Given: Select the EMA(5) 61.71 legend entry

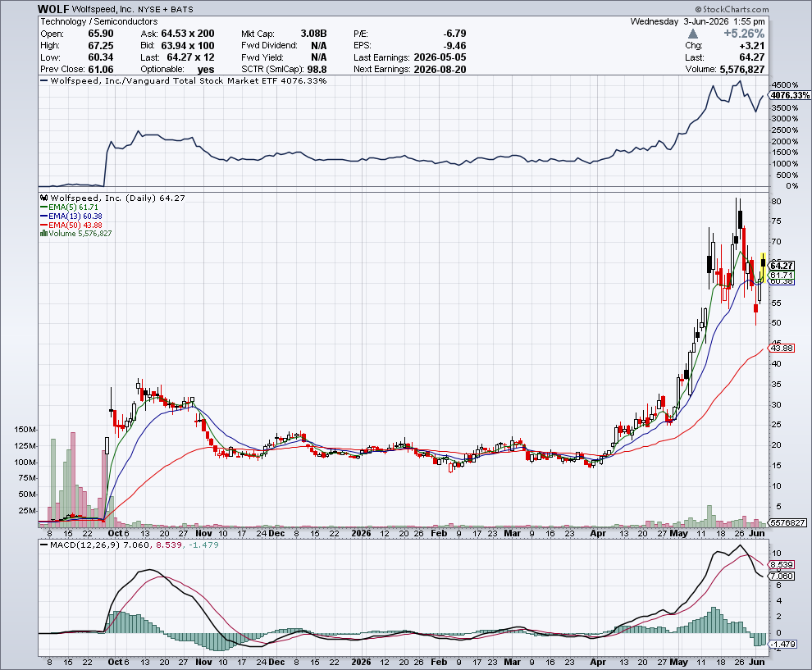Looking at the screenshot, I should 70,207.
